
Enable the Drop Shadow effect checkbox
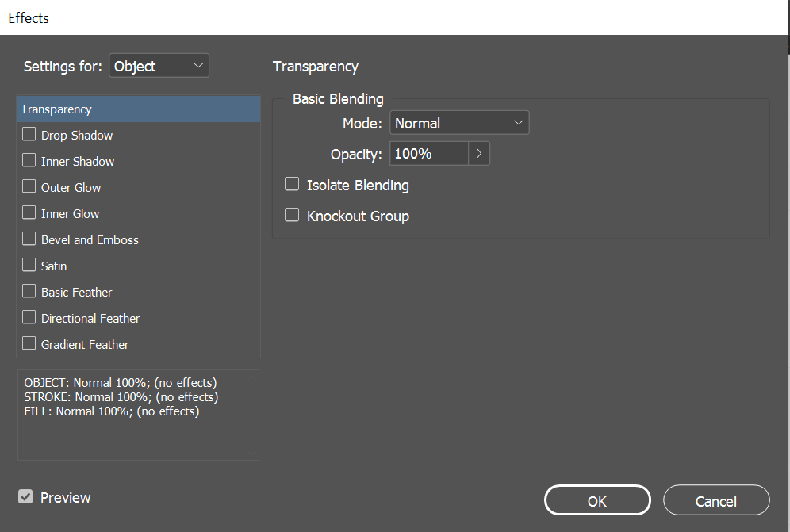point(29,135)
